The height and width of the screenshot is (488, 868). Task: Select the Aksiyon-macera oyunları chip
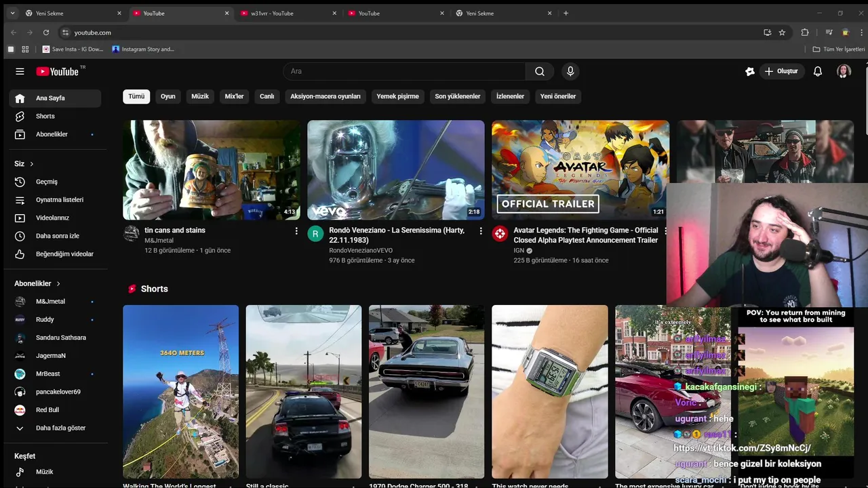pyautogui.click(x=325, y=96)
